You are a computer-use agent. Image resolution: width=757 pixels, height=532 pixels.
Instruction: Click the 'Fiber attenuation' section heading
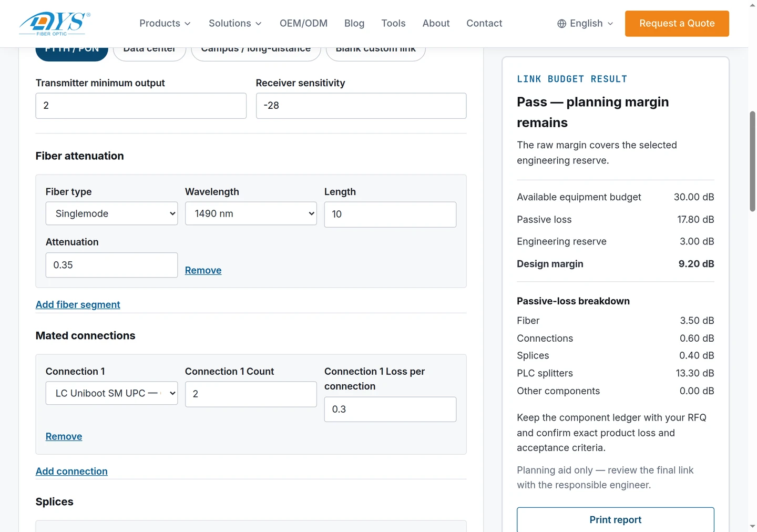click(x=79, y=156)
